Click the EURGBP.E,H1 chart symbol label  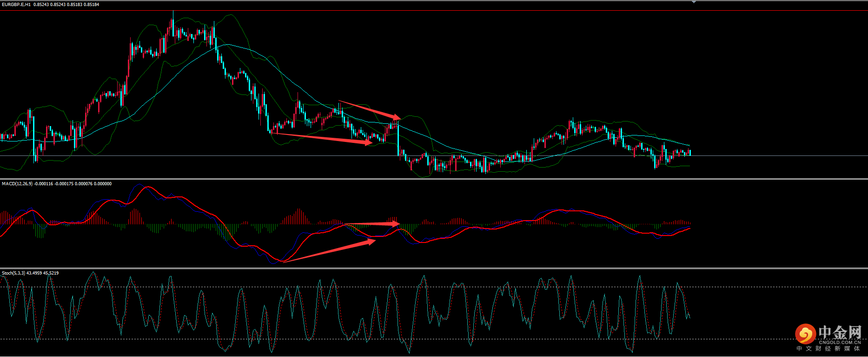(16, 5)
